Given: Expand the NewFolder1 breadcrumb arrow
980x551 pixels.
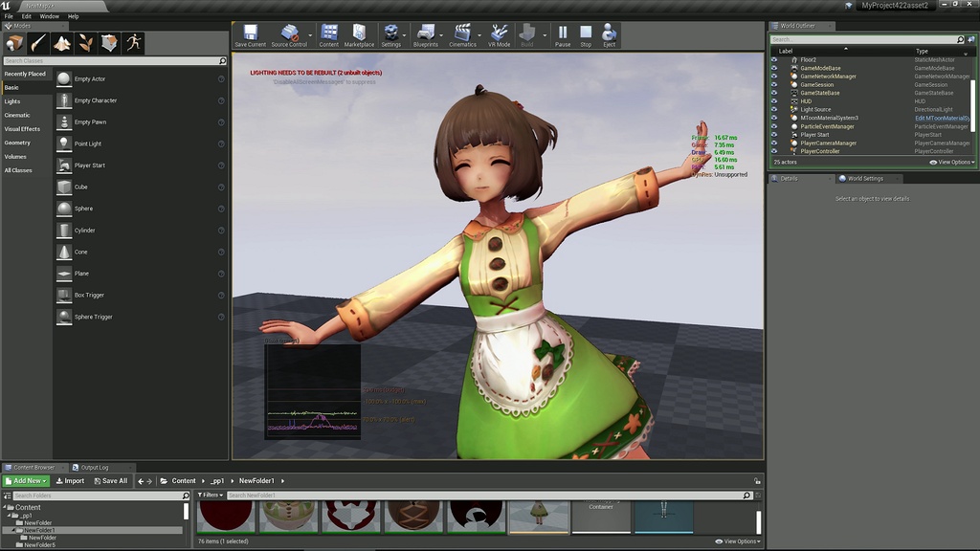Looking at the screenshot, I should click(282, 481).
